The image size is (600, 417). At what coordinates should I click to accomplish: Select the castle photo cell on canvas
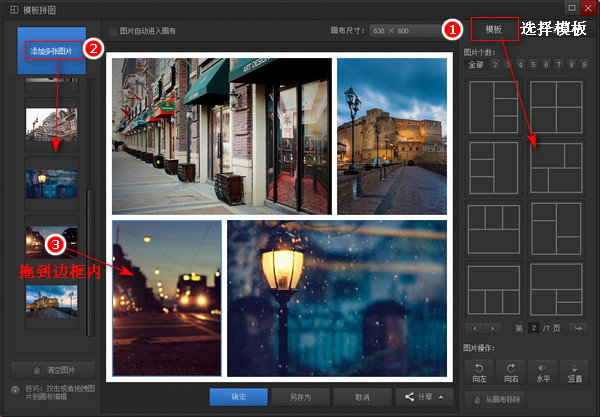tap(392, 136)
